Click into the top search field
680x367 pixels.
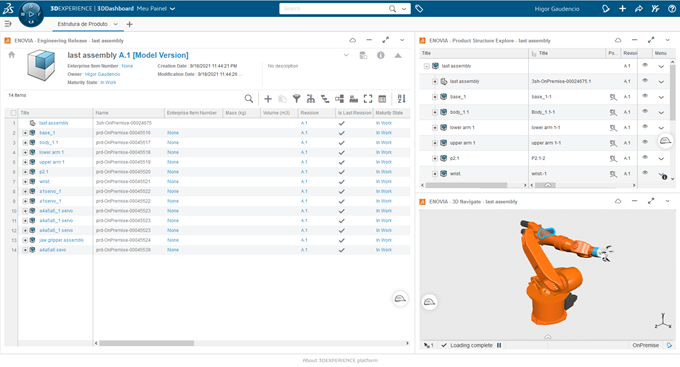point(334,9)
